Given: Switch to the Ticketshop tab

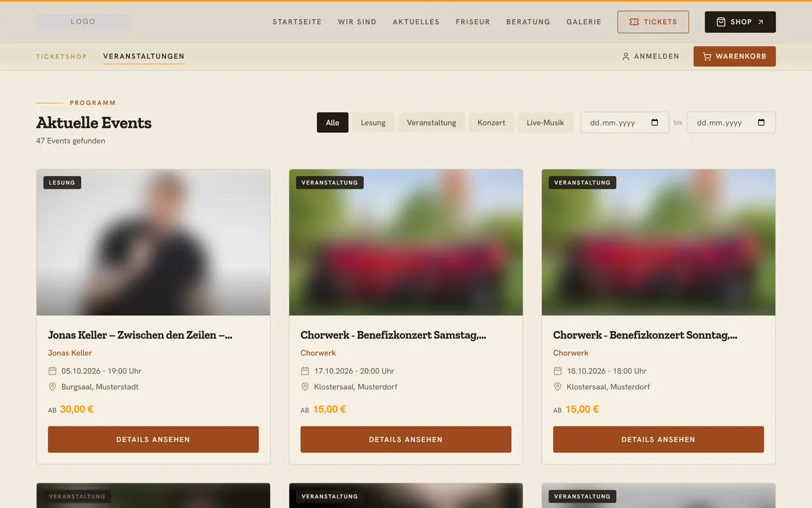Looking at the screenshot, I should (x=62, y=57).
